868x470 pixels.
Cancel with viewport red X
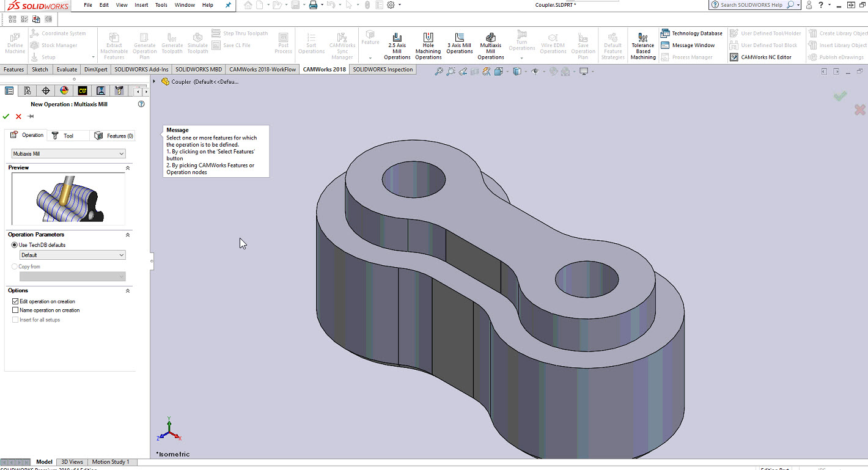point(859,110)
